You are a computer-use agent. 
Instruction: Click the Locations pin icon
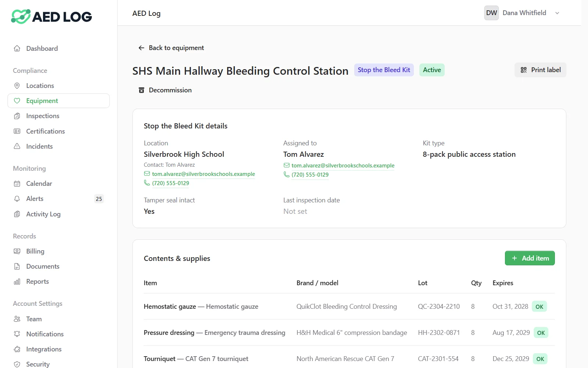point(17,85)
